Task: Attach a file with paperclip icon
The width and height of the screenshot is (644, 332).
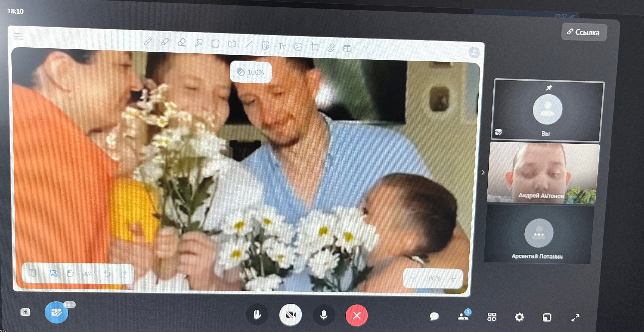Action: click(331, 48)
